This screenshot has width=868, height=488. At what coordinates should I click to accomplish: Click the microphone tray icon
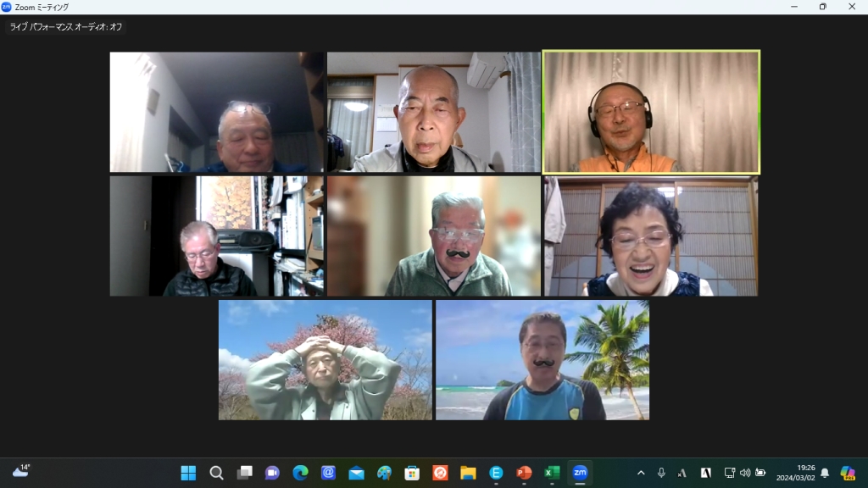pyautogui.click(x=661, y=473)
